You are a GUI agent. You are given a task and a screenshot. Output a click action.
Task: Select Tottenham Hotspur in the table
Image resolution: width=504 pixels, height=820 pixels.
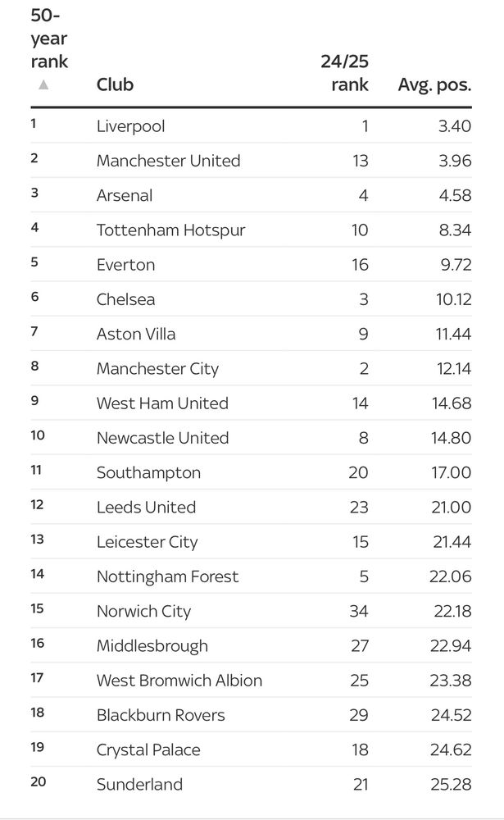(171, 230)
